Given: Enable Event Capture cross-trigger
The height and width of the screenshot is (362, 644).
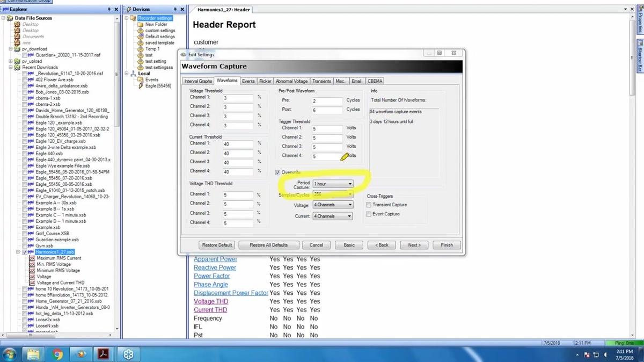Looking at the screenshot, I should [x=368, y=214].
